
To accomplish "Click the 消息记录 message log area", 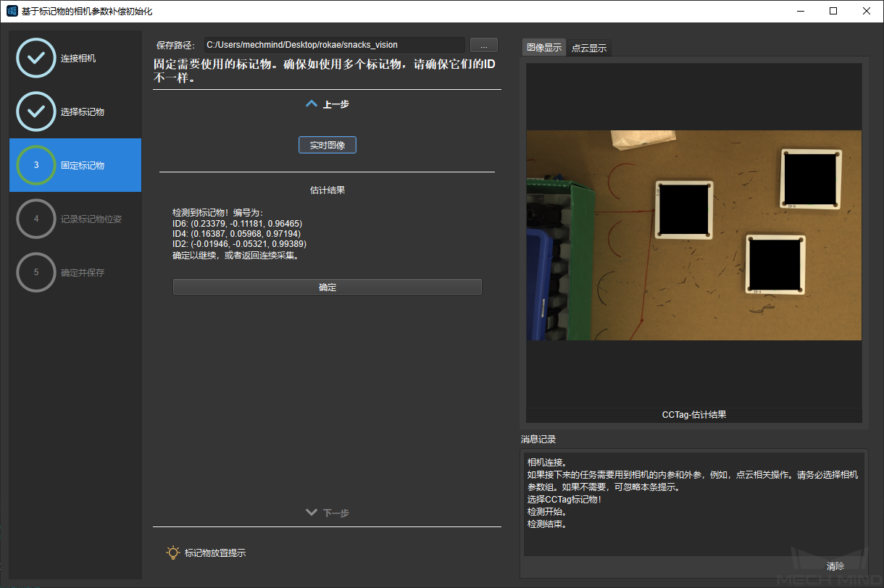I will click(x=693, y=504).
